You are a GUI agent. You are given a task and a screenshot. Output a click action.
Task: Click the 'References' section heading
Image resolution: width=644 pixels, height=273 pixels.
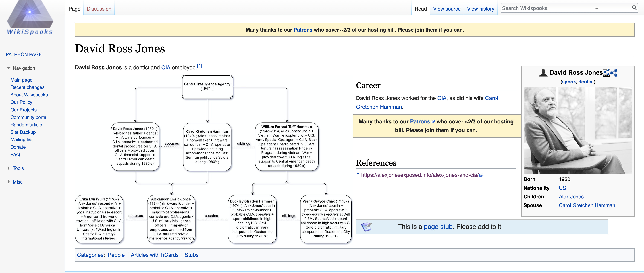tap(376, 163)
